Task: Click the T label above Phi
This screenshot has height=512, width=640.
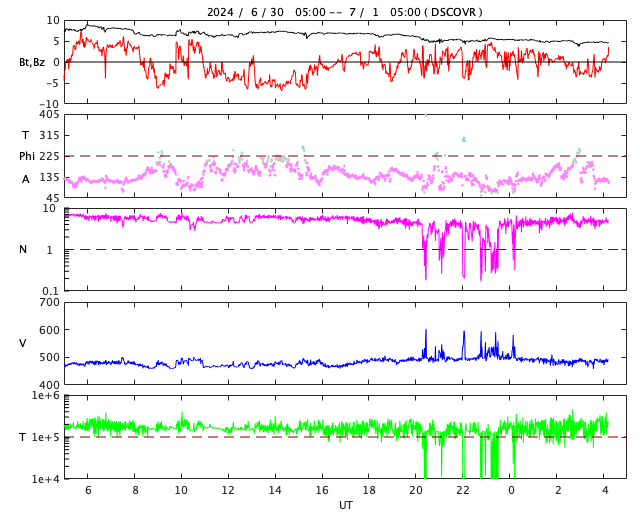Action: tap(25, 135)
